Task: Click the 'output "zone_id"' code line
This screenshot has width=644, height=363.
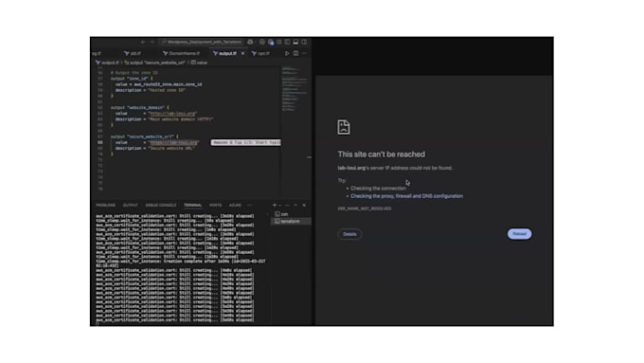Action: click(132, 79)
